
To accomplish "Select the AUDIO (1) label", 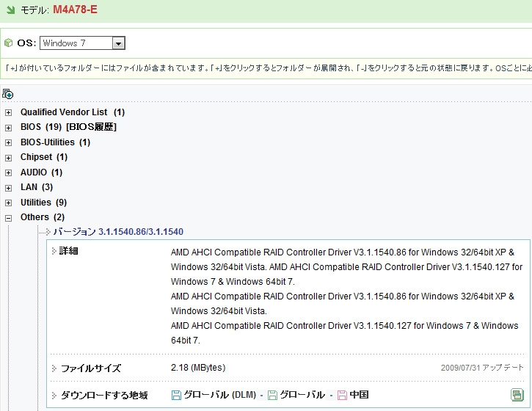I will tap(41, 172).
